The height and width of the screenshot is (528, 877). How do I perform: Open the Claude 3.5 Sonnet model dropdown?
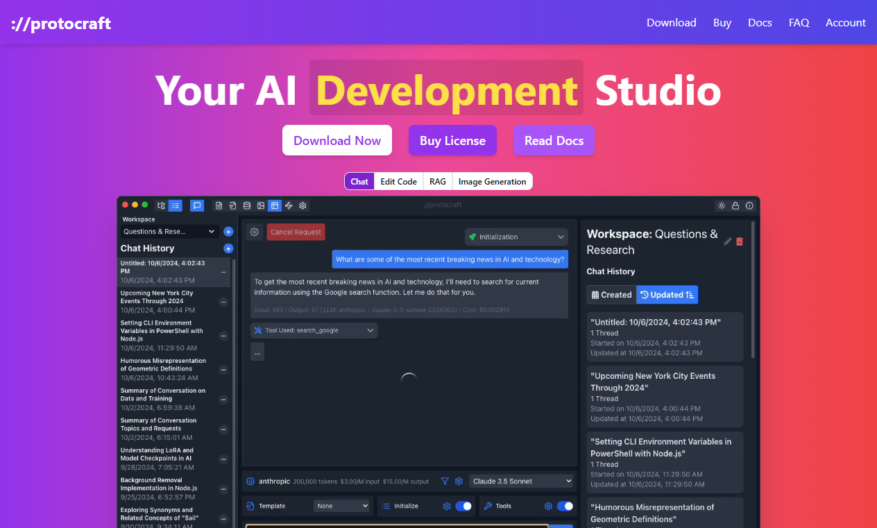point(521,481)
